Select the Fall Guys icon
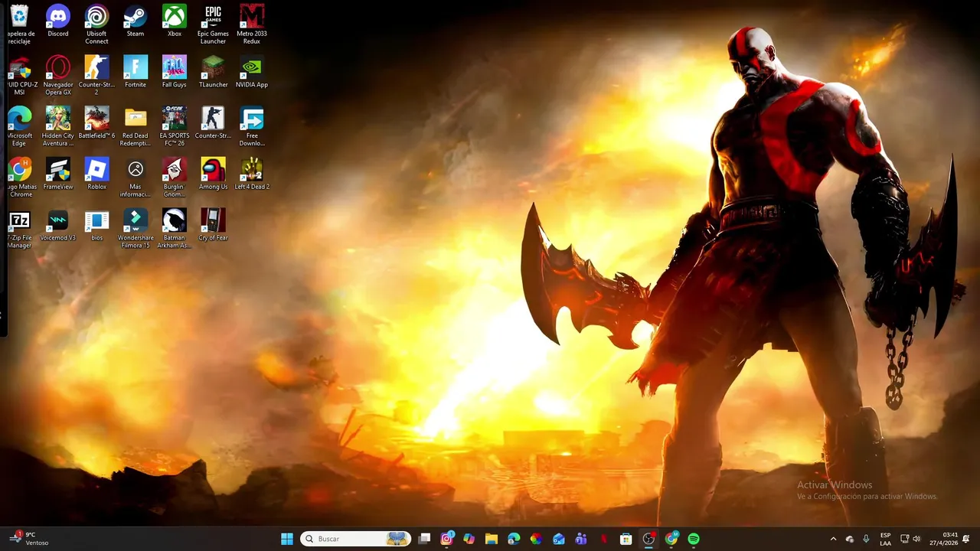The height and width of the screenshot is (551, 980). (x=175, y=73)
